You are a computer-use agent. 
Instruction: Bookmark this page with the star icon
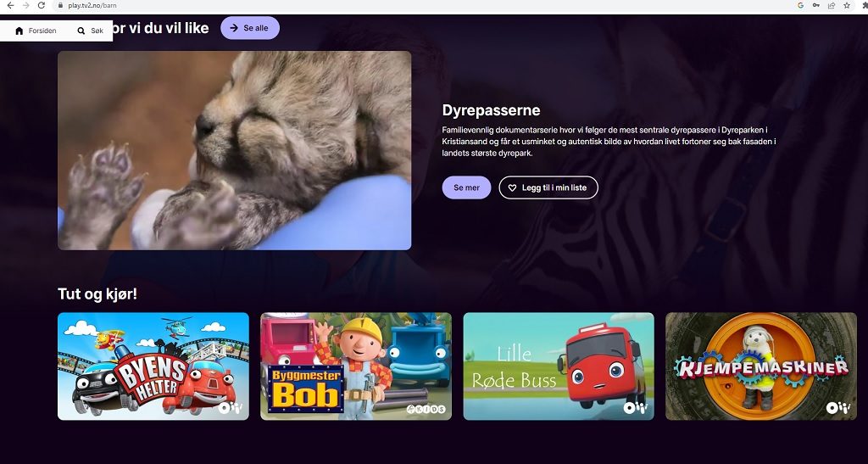pos(847,5)
